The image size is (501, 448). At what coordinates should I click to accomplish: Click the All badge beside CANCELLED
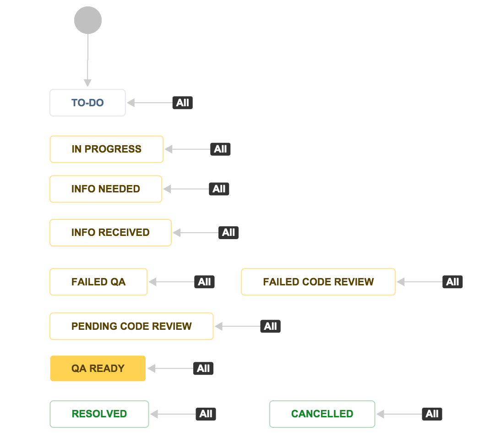tap(432, 414)
